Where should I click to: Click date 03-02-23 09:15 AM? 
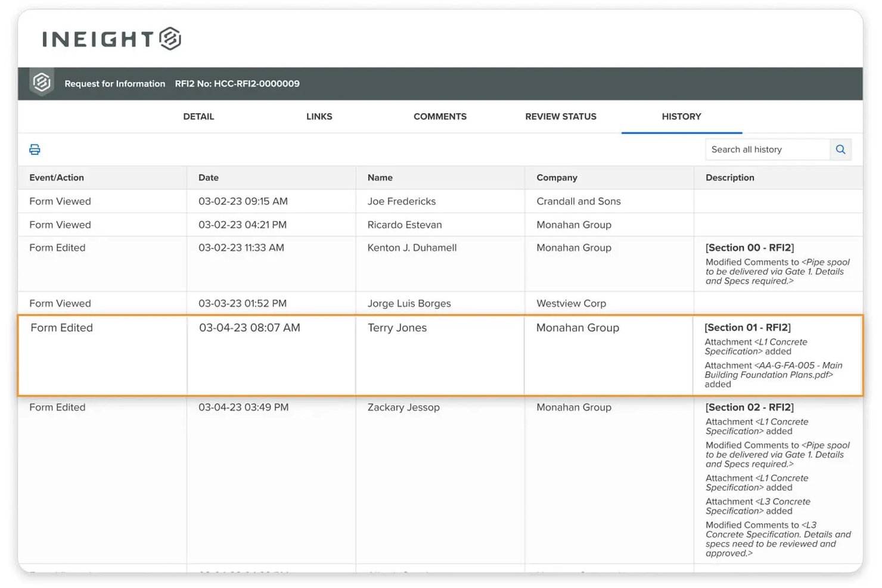coord(243,201)
